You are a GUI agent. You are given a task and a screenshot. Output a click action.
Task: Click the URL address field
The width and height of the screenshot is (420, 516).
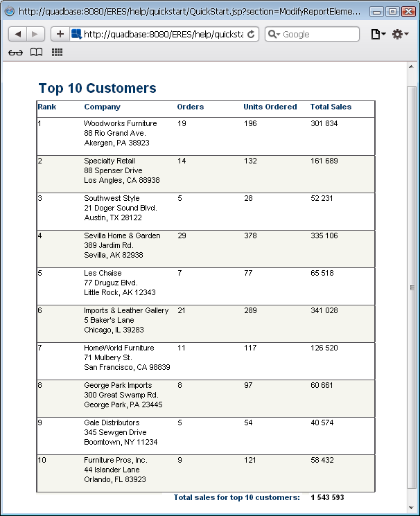164,34
